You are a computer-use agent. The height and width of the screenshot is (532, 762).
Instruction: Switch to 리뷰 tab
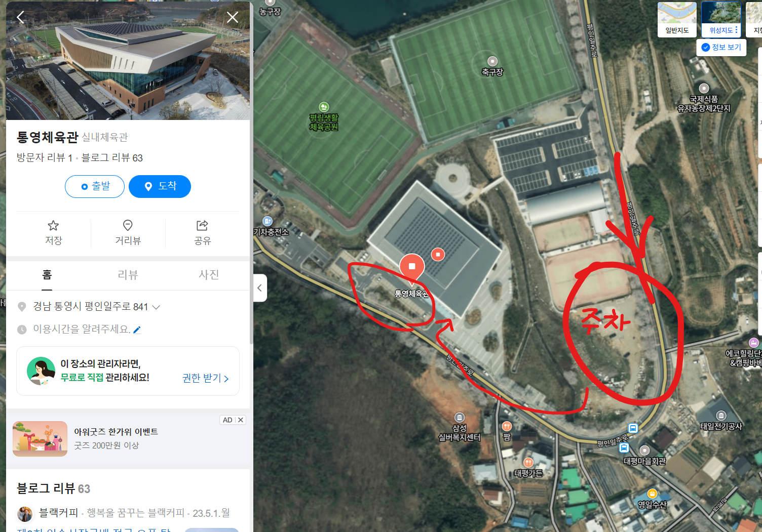tap(128, 275)
